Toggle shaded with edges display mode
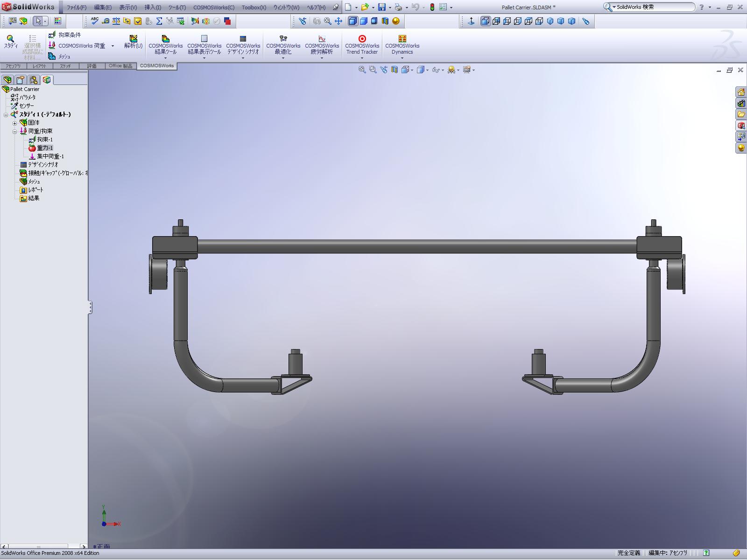This screenshot has width=747, height=560. coord(353,21)
